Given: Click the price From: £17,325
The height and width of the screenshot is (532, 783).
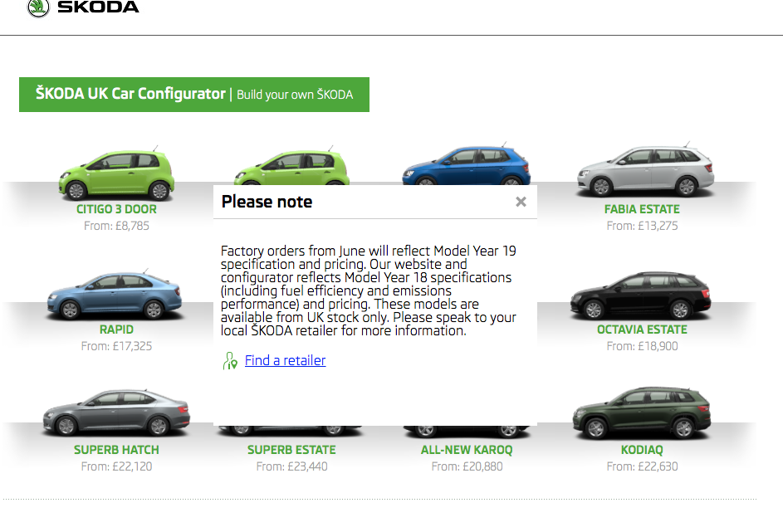Looking at the screenshot, I should pos(116,346).
